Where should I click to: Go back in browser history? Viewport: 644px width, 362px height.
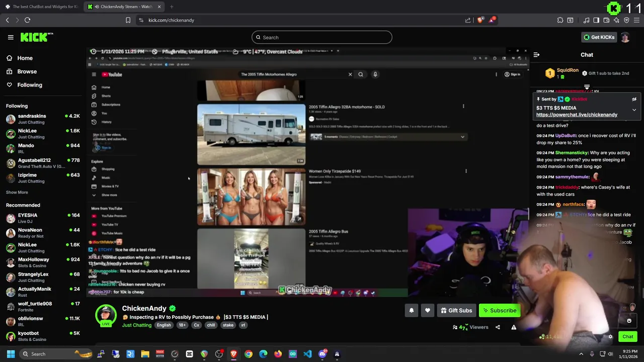tap(7, 20)
